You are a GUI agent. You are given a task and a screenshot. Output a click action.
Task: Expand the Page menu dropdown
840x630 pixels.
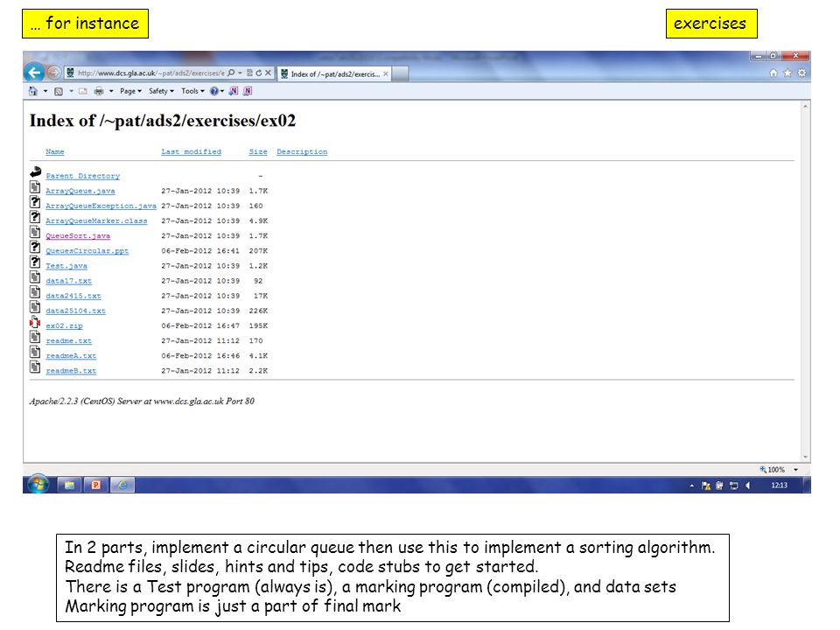[130, 91]
